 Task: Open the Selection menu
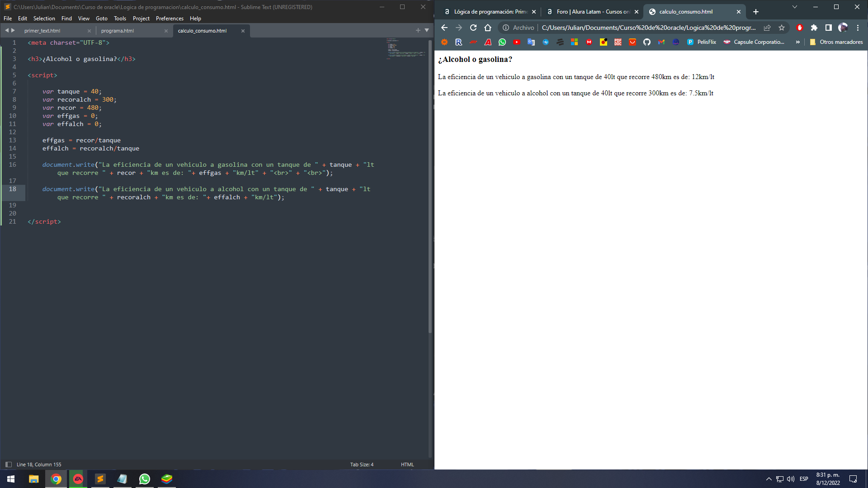click(44, 19)
